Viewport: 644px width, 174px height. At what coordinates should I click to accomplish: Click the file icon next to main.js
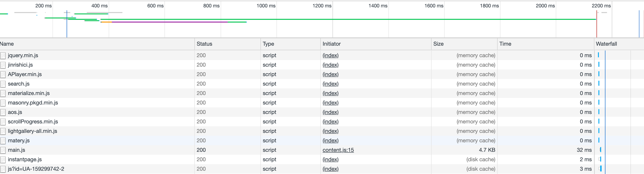[3, 150]
